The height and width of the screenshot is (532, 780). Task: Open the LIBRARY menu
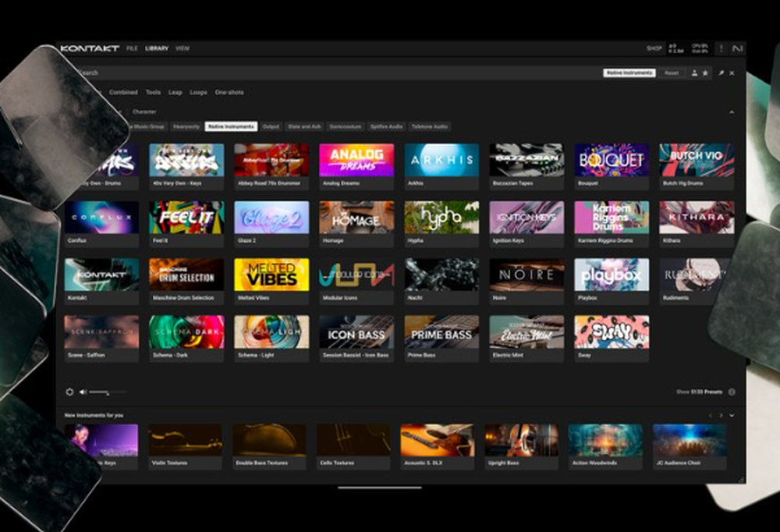point(157,48)
